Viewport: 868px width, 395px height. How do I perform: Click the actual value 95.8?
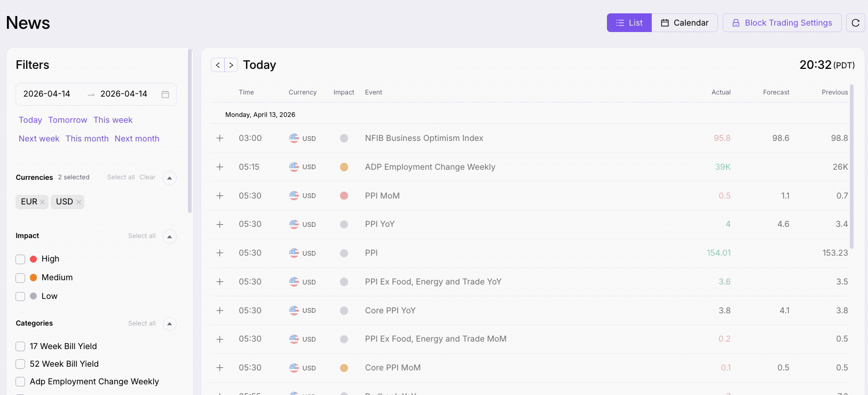click(722, 138)
